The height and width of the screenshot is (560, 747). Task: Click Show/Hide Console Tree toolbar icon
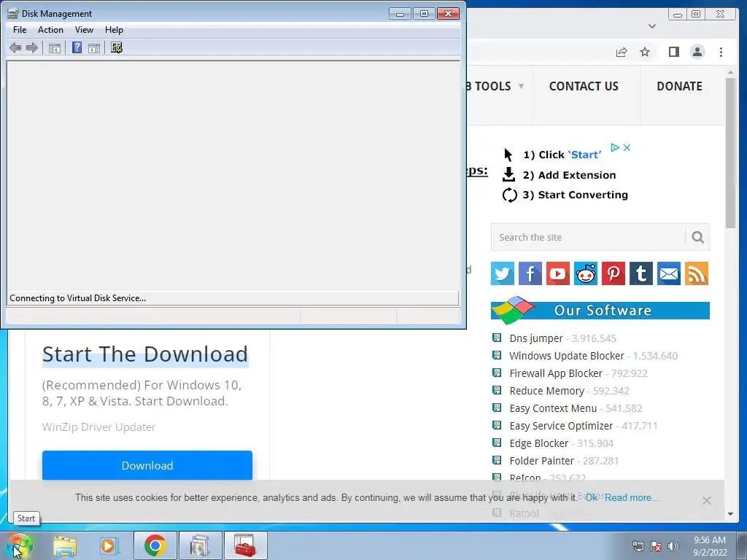(55, 47)
